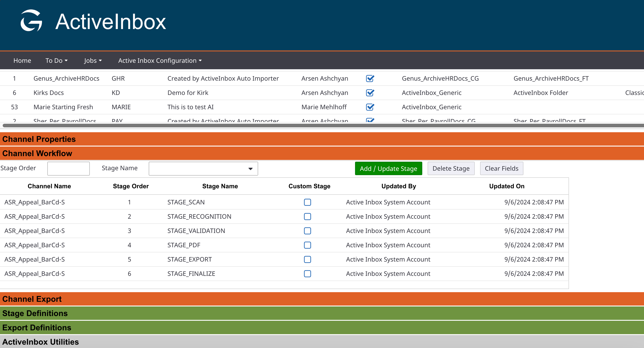Open Active Inbox Configuration menu

pos(160,61)
